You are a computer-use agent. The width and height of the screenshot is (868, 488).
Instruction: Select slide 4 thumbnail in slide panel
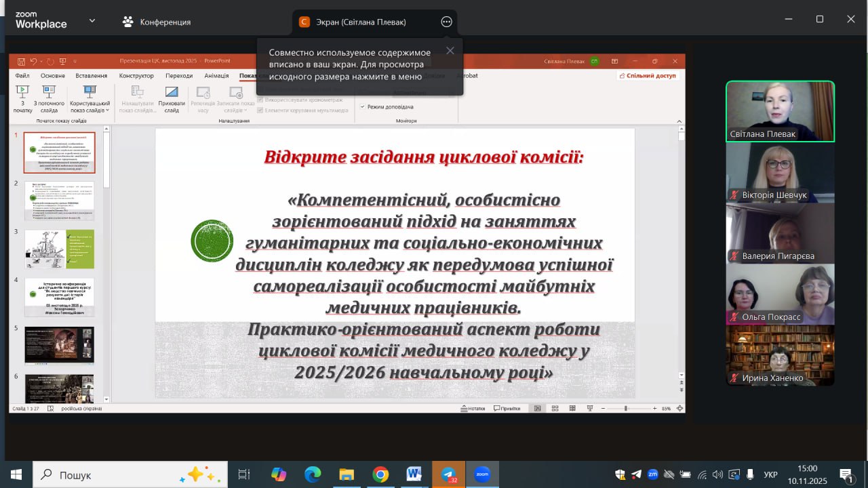point(60,297)
